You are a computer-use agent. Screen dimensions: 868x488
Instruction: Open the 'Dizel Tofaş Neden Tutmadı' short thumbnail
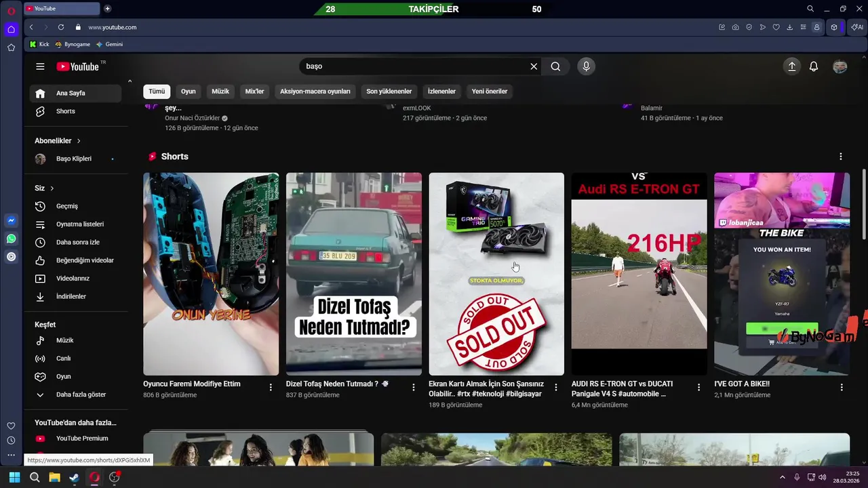click(353, 274)
